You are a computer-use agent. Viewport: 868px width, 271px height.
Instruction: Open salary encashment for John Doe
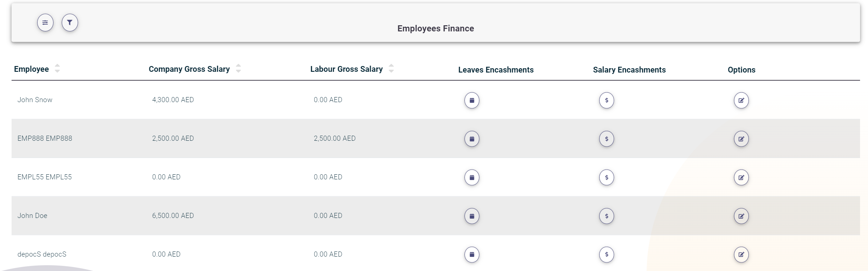tap(606, 216)
